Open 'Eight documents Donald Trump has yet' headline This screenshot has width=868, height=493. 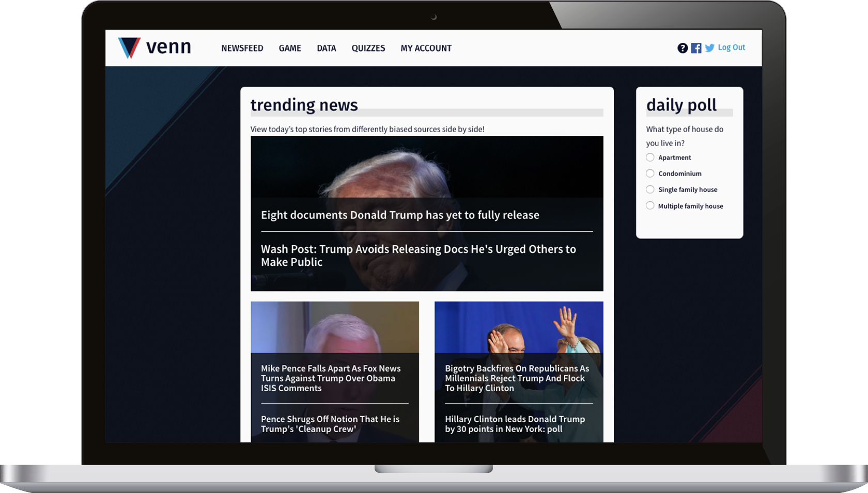400,215
